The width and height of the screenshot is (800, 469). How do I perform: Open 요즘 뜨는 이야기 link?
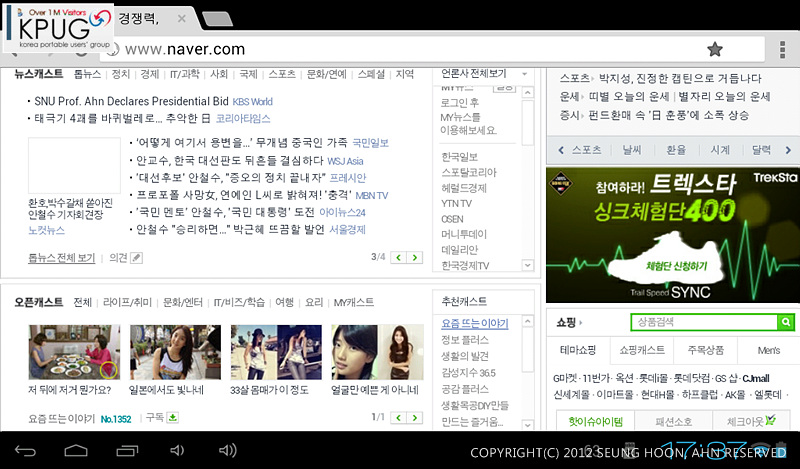pyautogui.click(x=474, y=323)
